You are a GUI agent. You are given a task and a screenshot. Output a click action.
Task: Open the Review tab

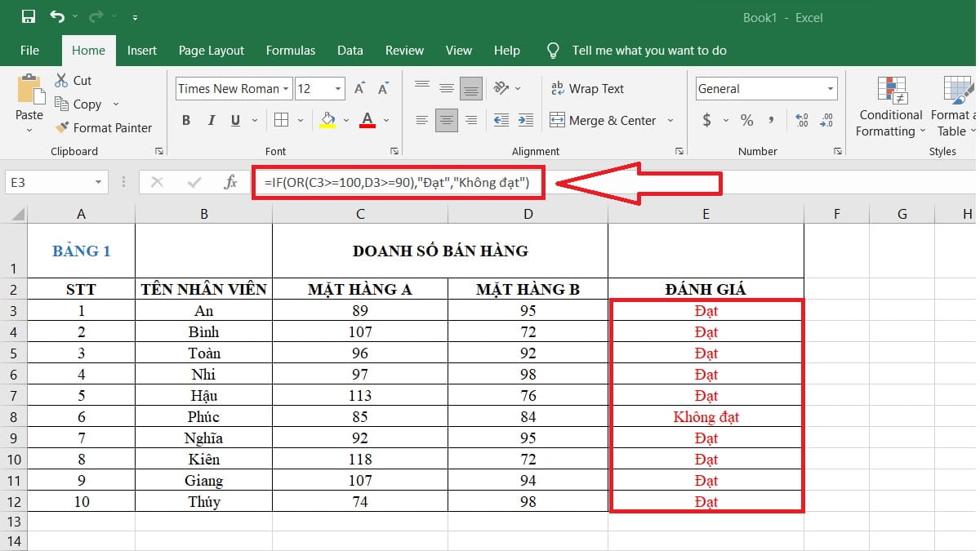click(404, 51)
